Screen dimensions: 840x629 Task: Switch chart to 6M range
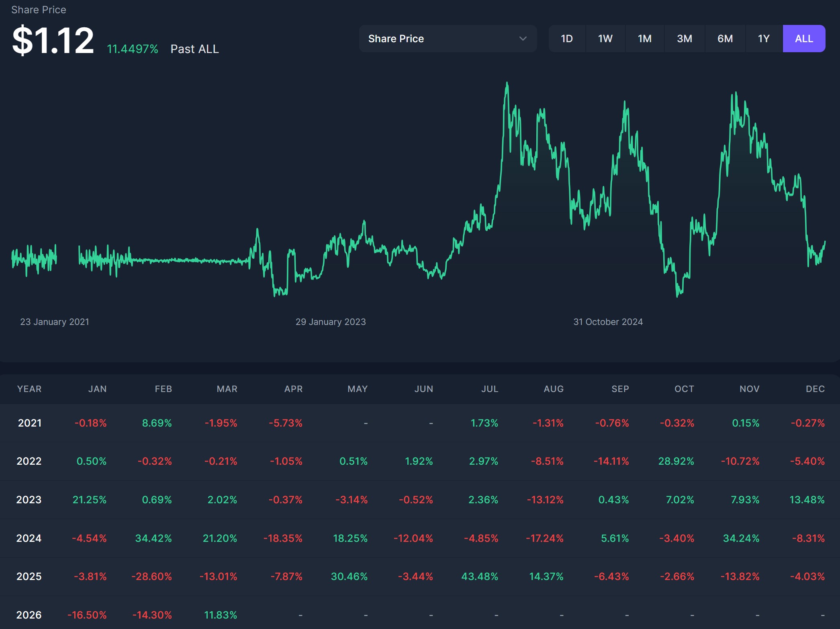(x=725, y=39)
